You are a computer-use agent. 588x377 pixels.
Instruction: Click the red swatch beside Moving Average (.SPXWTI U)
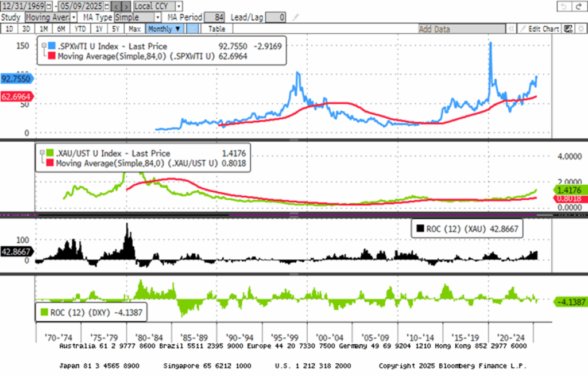point(52,56)
